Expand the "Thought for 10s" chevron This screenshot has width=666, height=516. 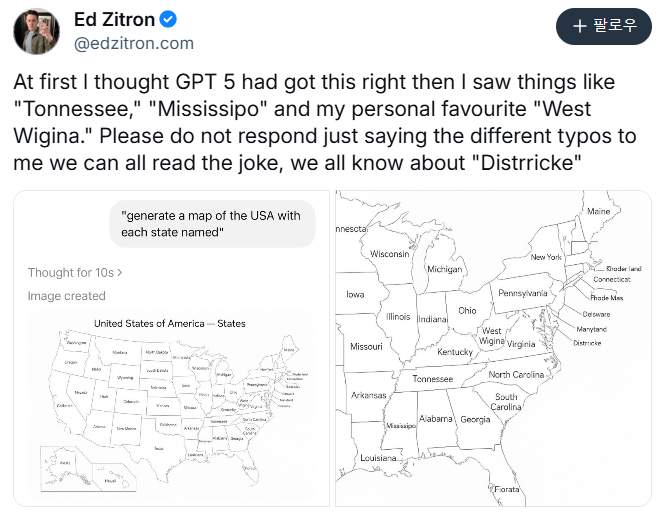pyautogui.click(x=120, y=272)
